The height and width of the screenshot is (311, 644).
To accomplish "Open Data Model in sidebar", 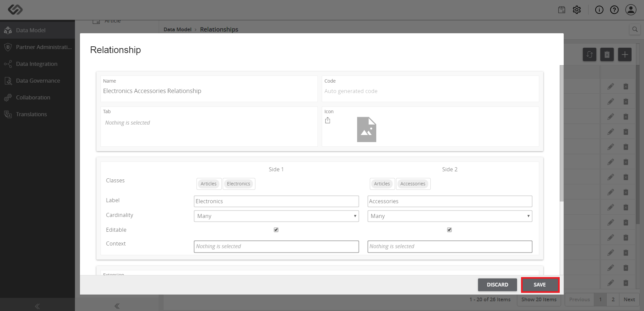I will click(37, 30).
